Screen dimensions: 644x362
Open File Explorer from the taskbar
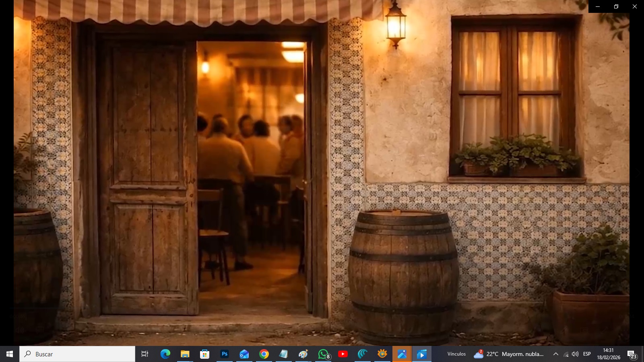click(x=185, y=354)
